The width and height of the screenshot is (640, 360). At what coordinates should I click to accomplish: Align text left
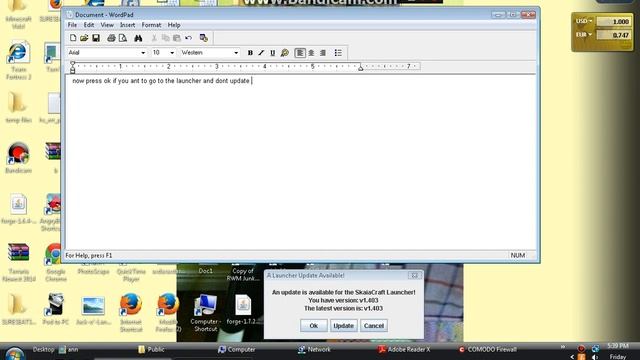click(300, 53)
